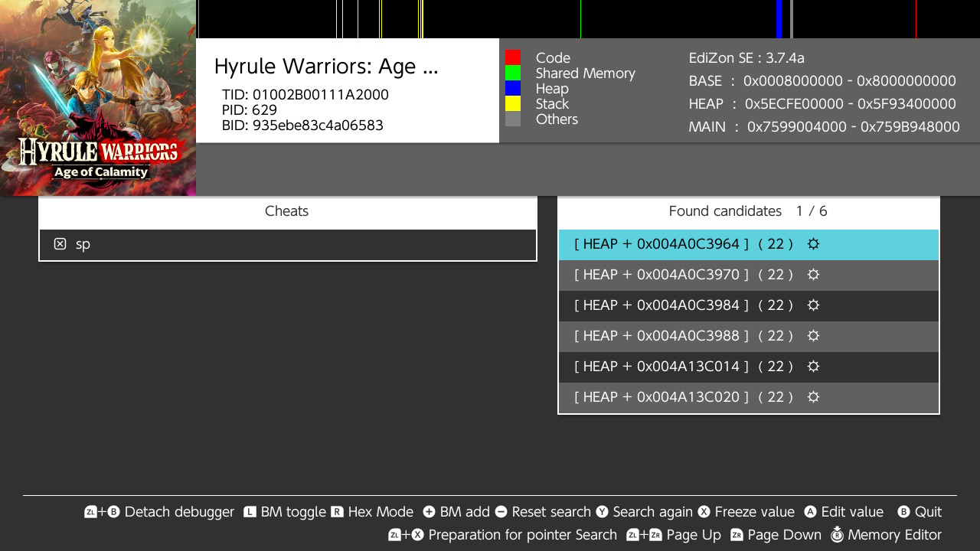
Task: Click the gear icon on row 0x004A0C3988
Action: 814,336
